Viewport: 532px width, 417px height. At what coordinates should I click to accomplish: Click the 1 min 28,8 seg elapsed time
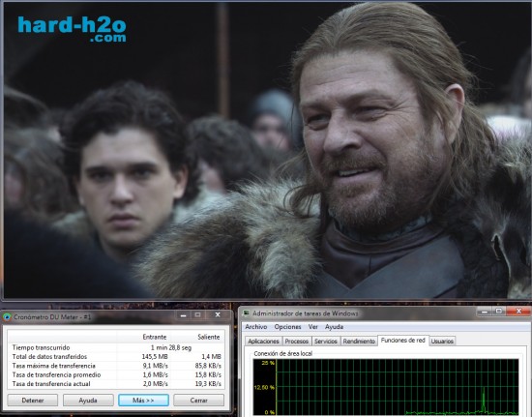171,347
